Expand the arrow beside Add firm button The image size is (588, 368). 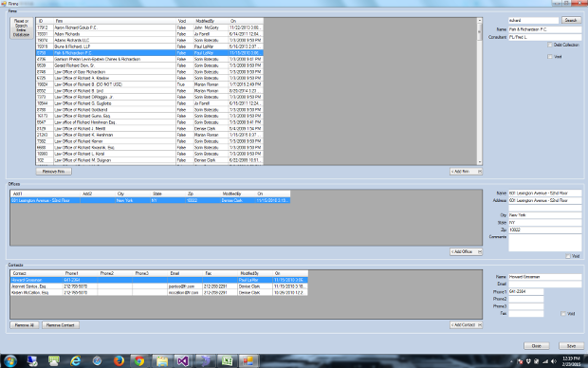point(480,172)
